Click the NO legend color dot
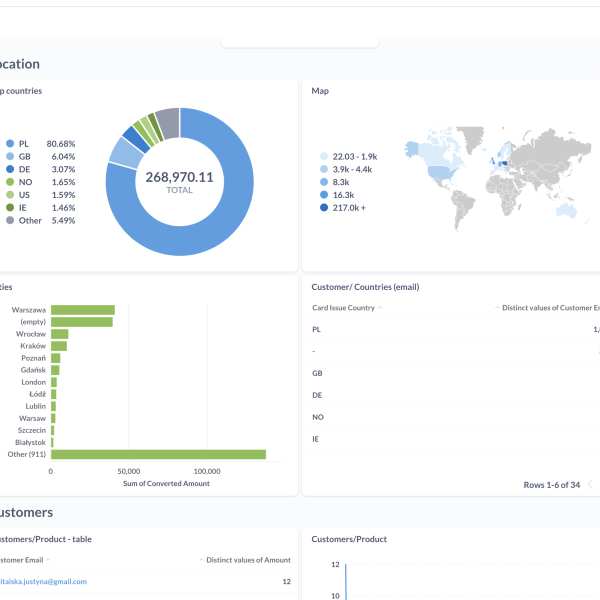600x600 pixels. (10, 182)
